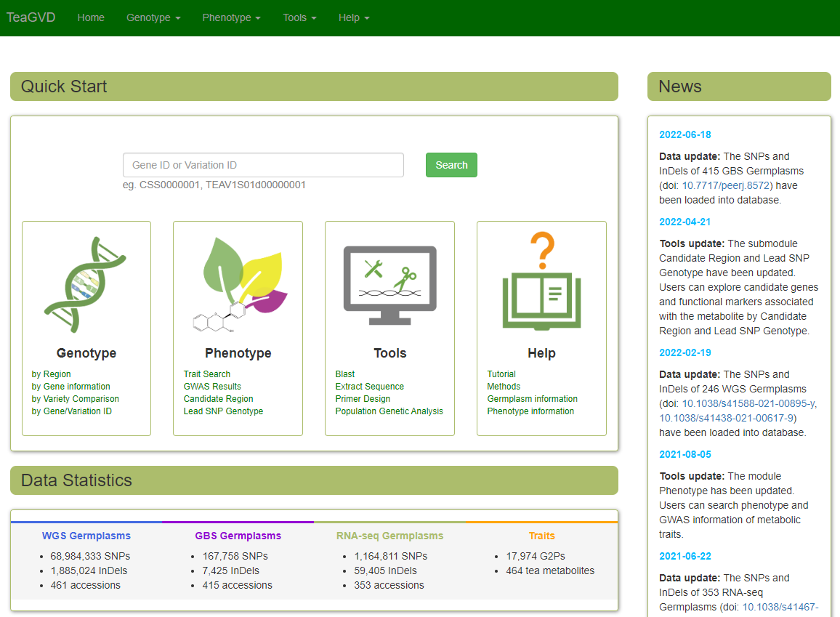Go to the Home menu item

(91, 17)
